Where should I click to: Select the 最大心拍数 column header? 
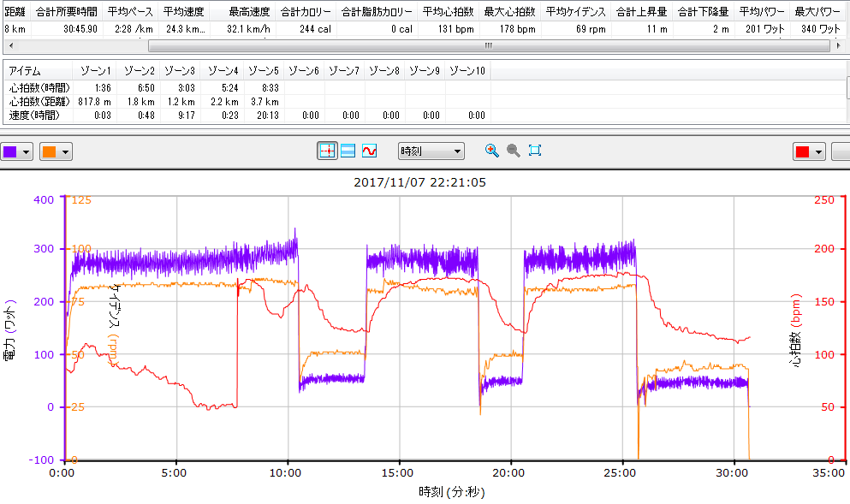click(509, 11)
